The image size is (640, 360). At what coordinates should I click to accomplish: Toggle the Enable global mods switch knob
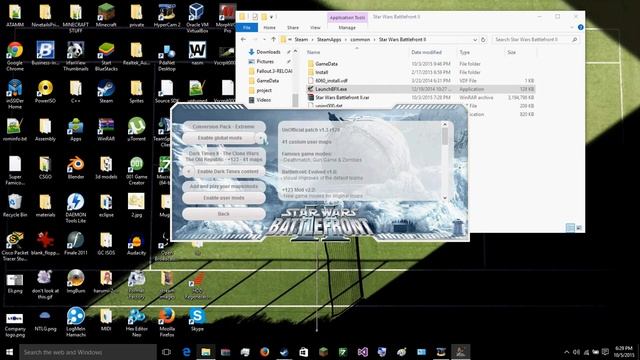point(260,138)
